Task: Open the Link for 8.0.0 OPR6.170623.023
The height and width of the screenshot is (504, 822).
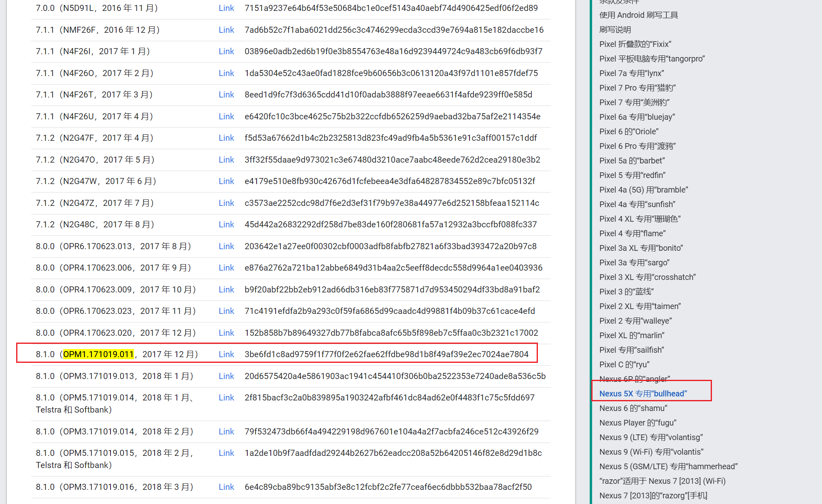Action: 226,311
